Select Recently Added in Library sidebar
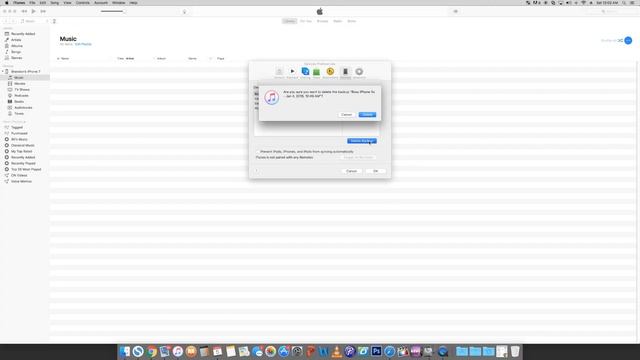The height and width of the screenshot is (360, 640). [x=23, y=34]
